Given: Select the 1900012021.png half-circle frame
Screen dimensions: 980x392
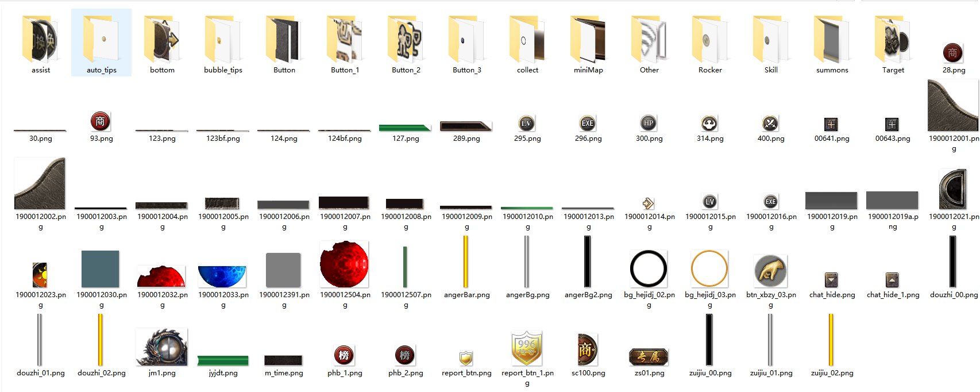Looking at the screenshot, I should tap(953, 189).
